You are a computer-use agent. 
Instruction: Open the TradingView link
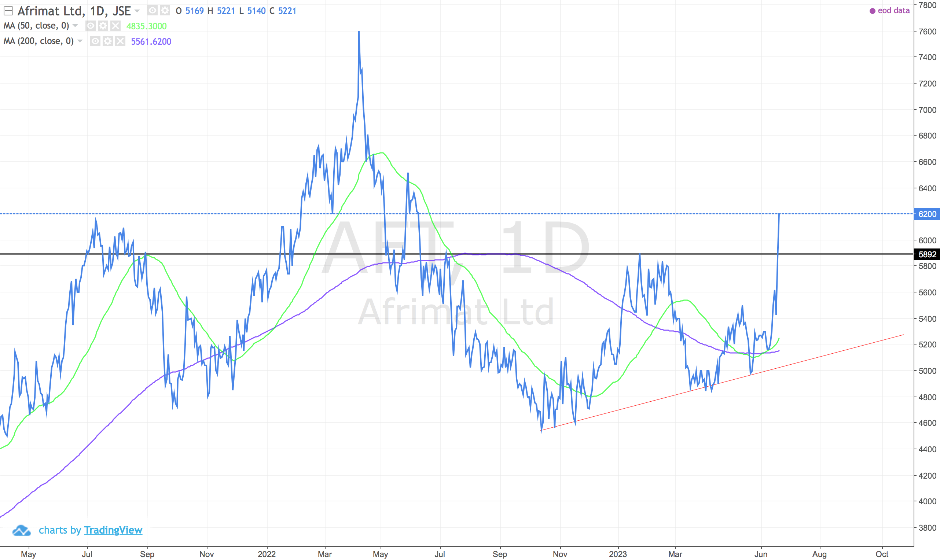point(113,530)
